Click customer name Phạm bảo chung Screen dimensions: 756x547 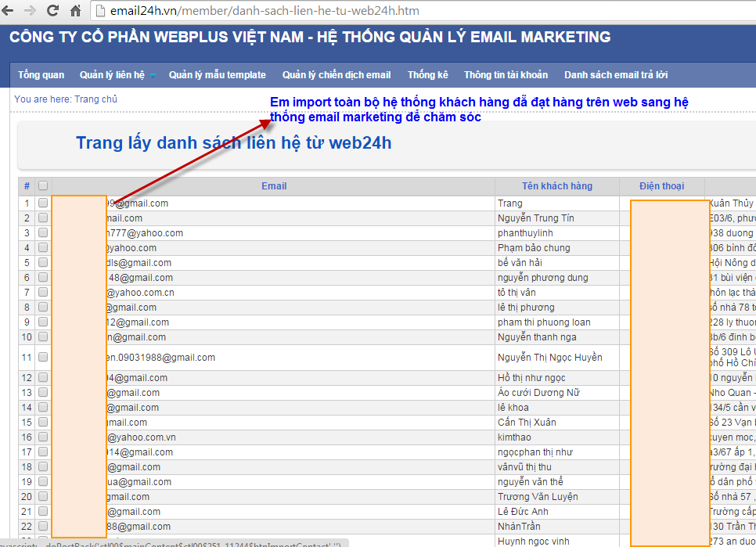[534, 248]
